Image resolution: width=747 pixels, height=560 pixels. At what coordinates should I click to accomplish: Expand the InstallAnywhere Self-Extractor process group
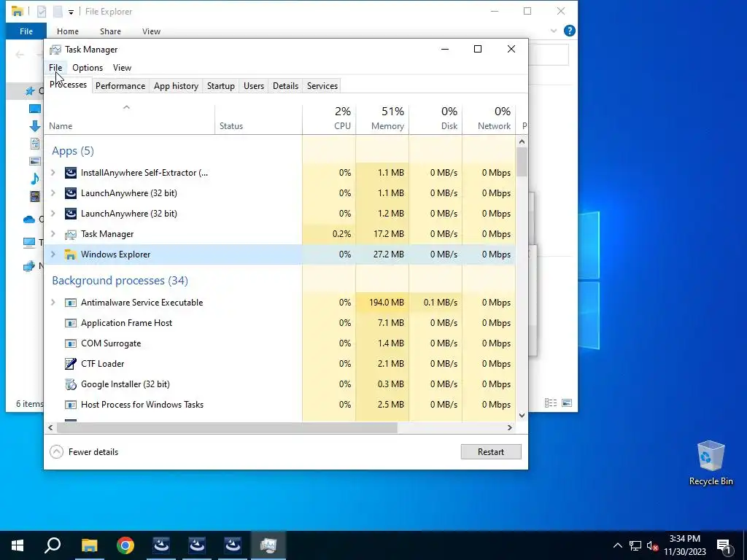[53, 172]
